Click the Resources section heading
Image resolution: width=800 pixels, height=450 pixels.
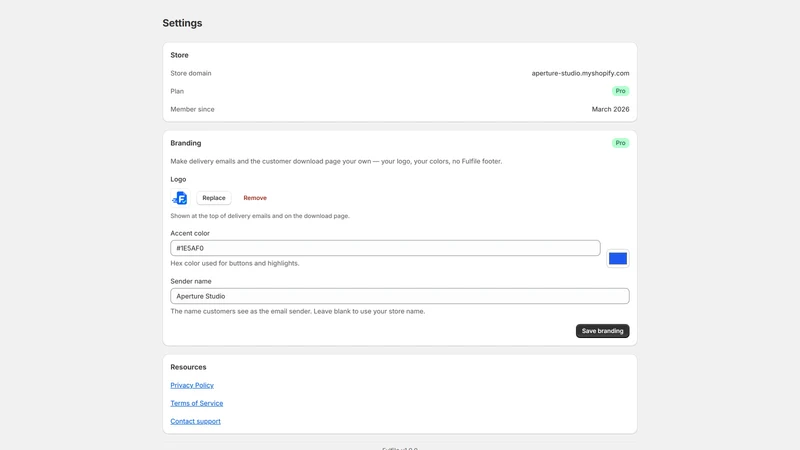(188, 367)
